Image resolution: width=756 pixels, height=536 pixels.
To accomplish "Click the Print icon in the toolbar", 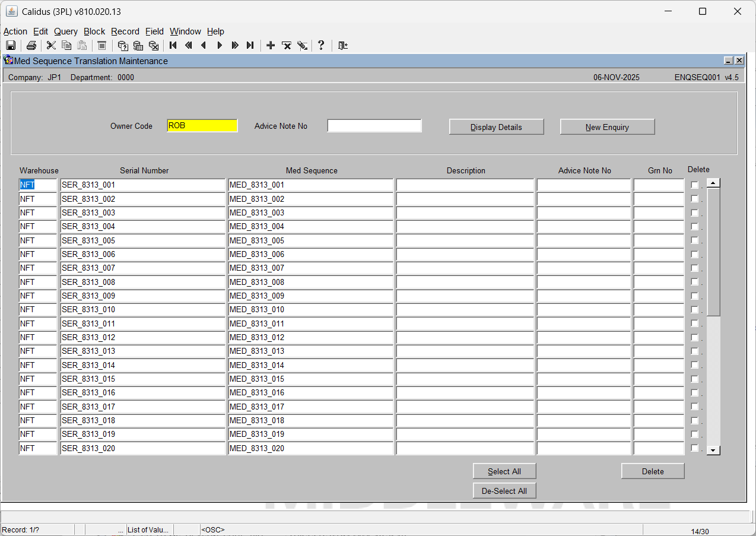I will pos(31,46).
